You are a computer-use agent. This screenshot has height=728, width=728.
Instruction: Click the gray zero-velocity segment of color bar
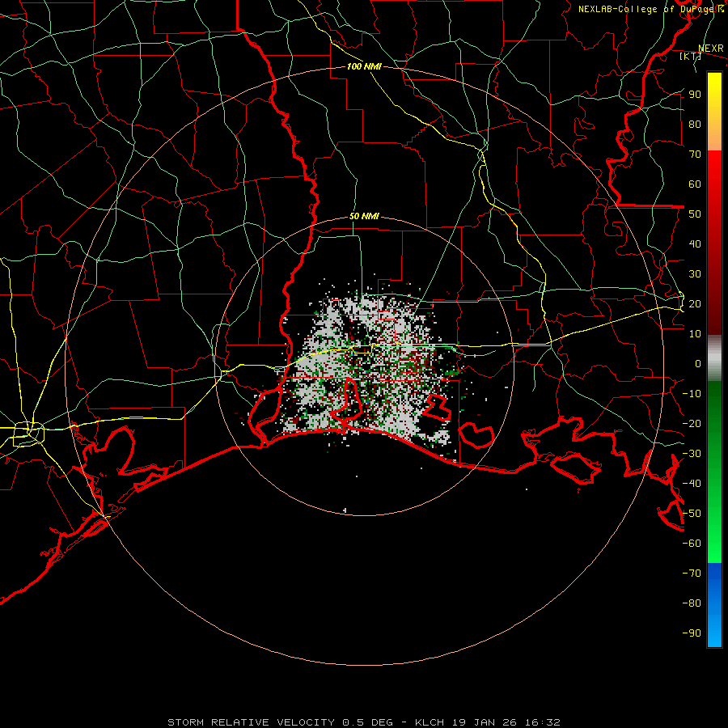coord(714,358)
